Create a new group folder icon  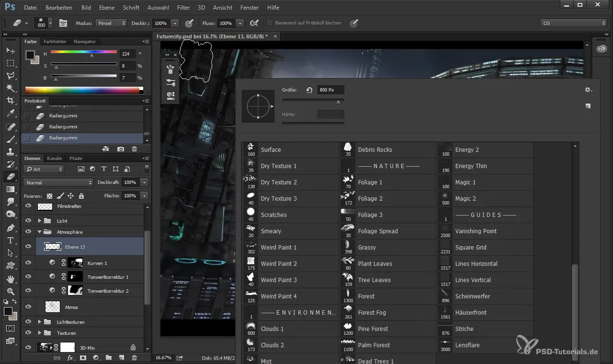109,357
